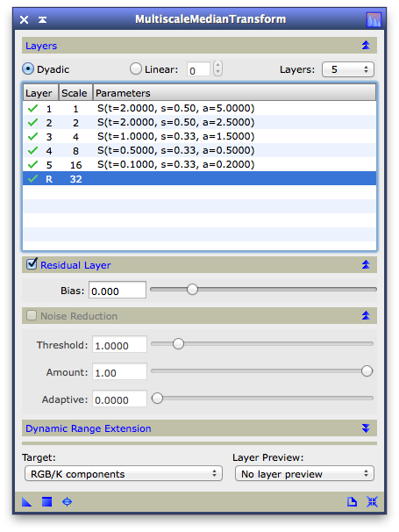Collapse the Layers section
The image size is (399, 532).
366,45
